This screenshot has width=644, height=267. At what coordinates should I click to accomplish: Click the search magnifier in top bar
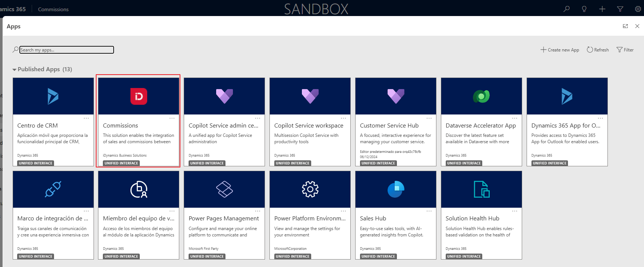click(x=566, y=9)
